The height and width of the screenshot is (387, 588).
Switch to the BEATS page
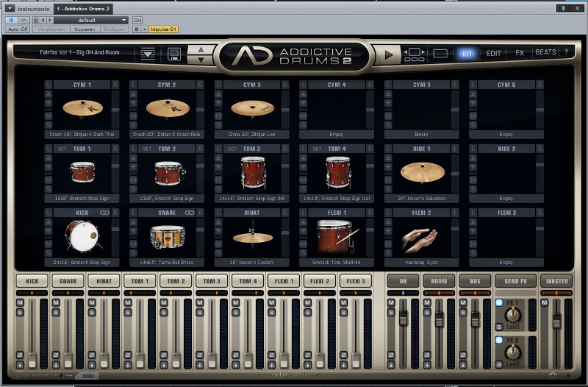(545, 52)
